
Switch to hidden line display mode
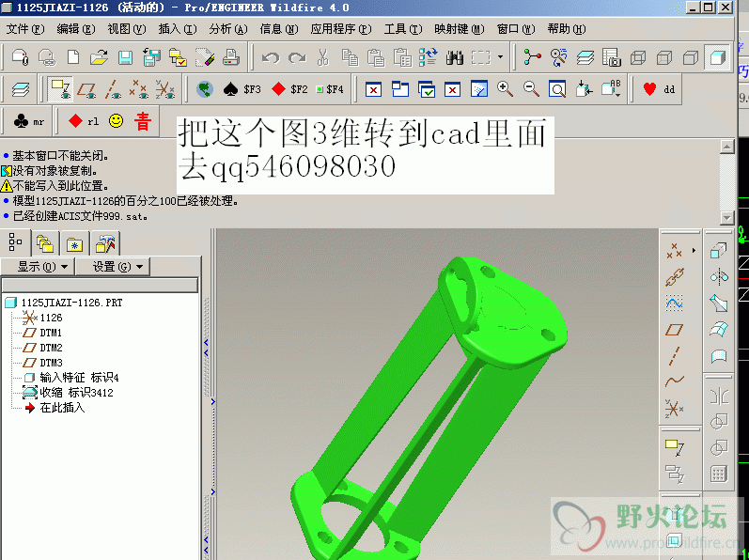point(664,57)
